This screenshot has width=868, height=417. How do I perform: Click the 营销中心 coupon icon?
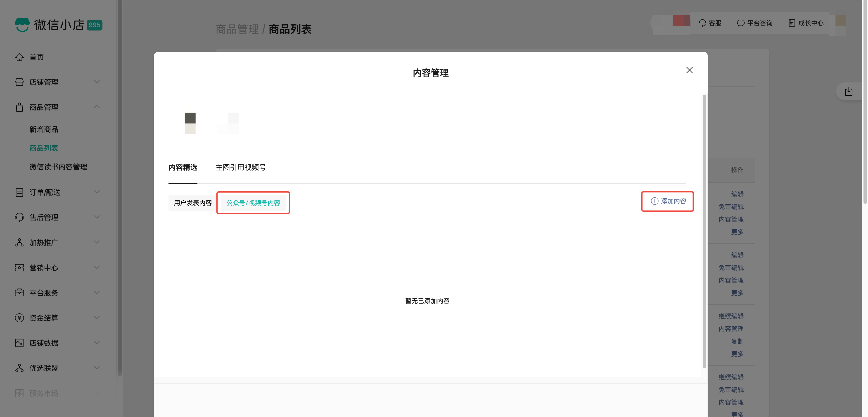[19, 267]
